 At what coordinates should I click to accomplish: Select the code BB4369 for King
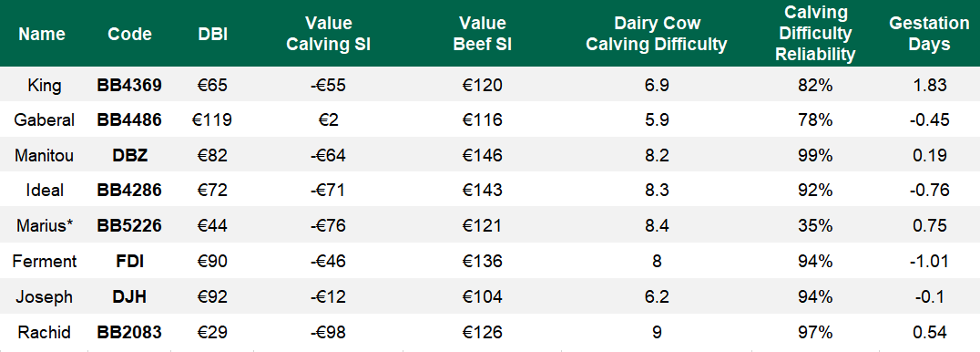coord(129,85)
